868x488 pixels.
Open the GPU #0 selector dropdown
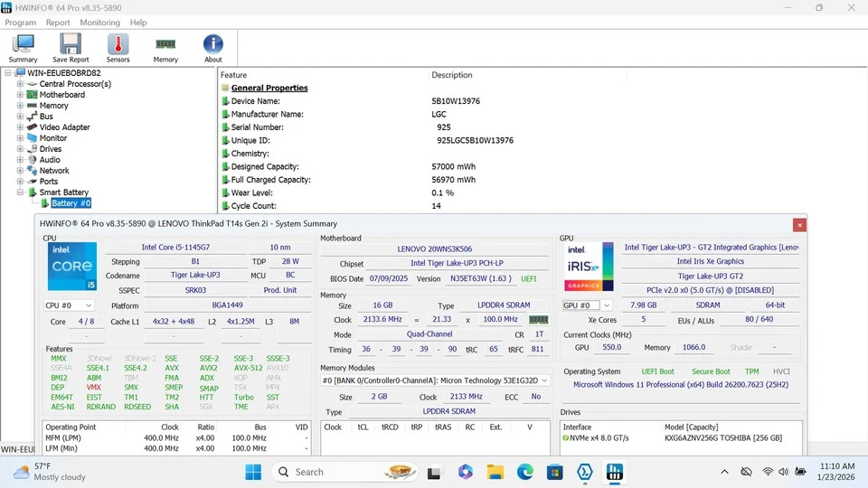pos(588,305)
